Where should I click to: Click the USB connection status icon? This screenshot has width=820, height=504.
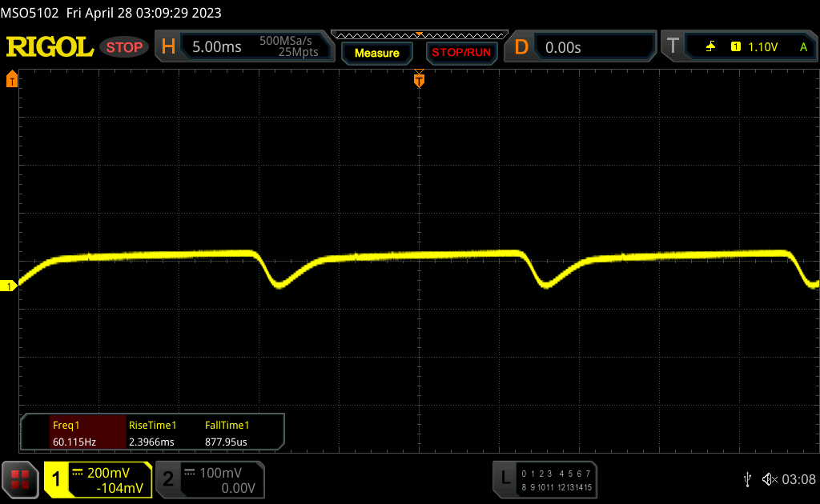click(x=747, y=478)
